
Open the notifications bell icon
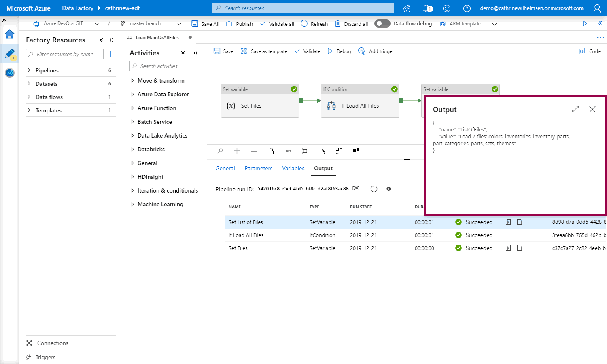coord(427,8)
